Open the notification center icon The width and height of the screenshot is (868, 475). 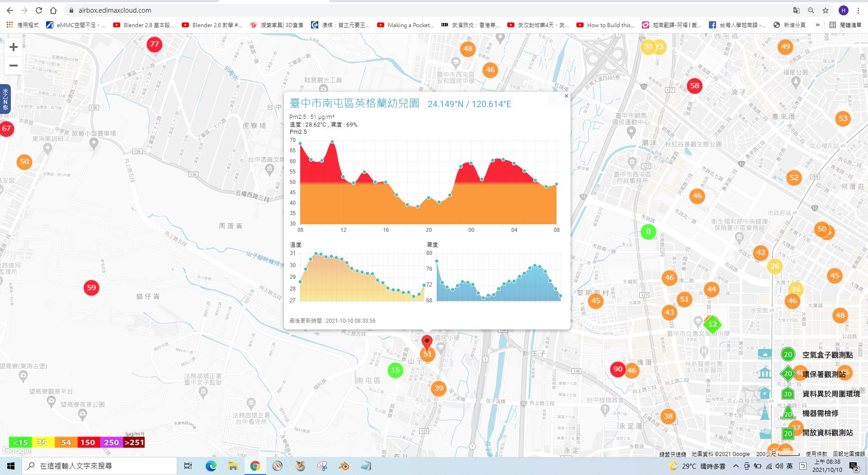854,466
